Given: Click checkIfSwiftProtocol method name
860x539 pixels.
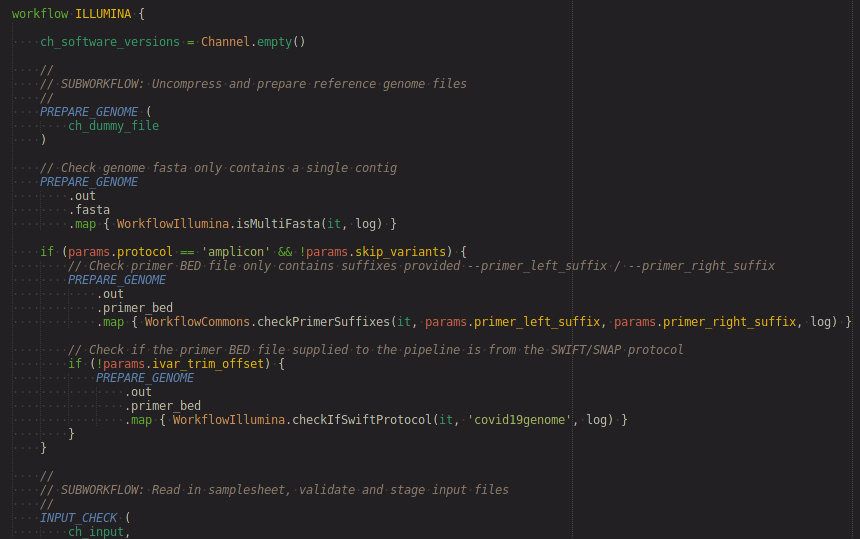Looking at the screenshot, I should 362,420.
